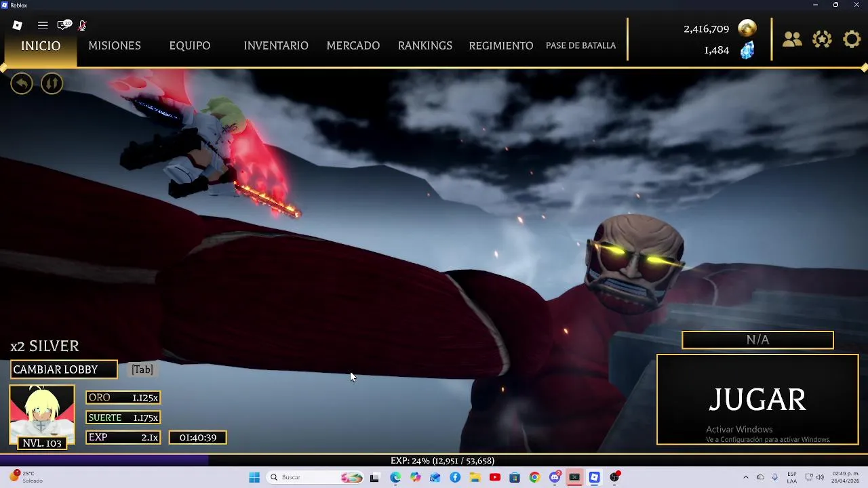Click the EXP 2.1x multiplier
Image resolution: width=868 pixels, height=488 pixels.
123,437
